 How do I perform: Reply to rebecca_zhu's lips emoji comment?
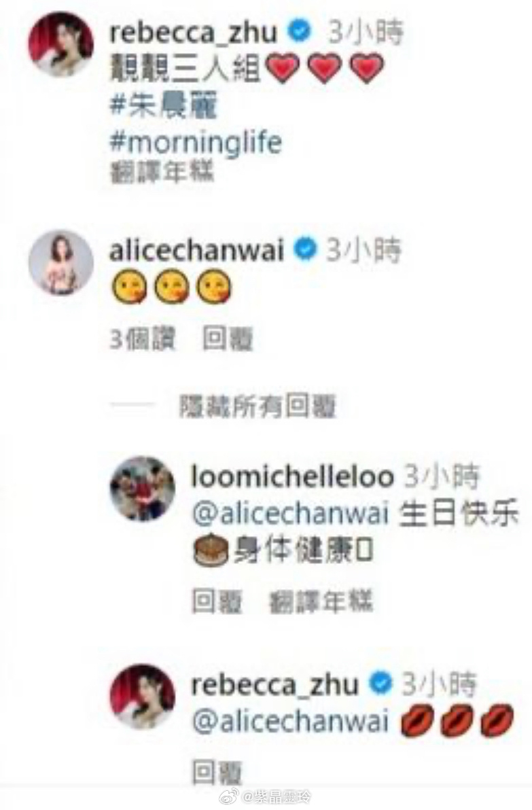click(x=217, y=773)
